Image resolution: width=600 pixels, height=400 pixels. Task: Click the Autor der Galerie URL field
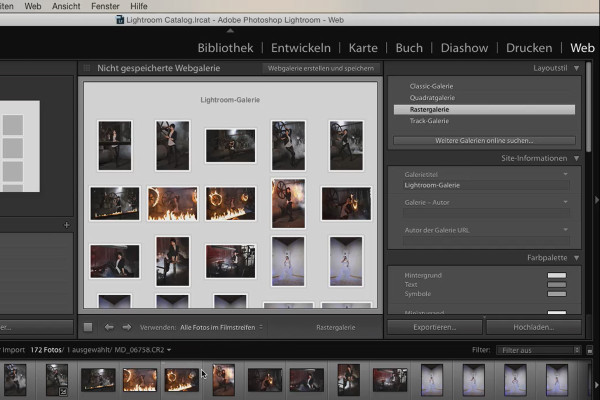[486, 241]
